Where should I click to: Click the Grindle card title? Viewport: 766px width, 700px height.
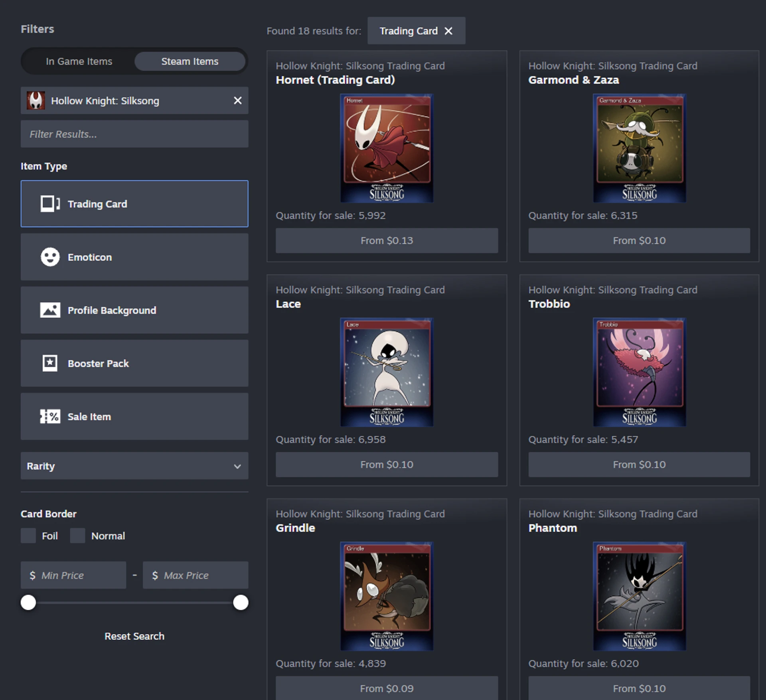(295, 528)
